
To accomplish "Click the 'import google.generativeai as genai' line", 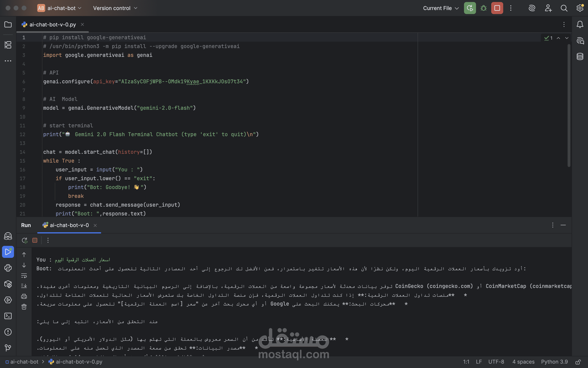I will click(98, 55).
